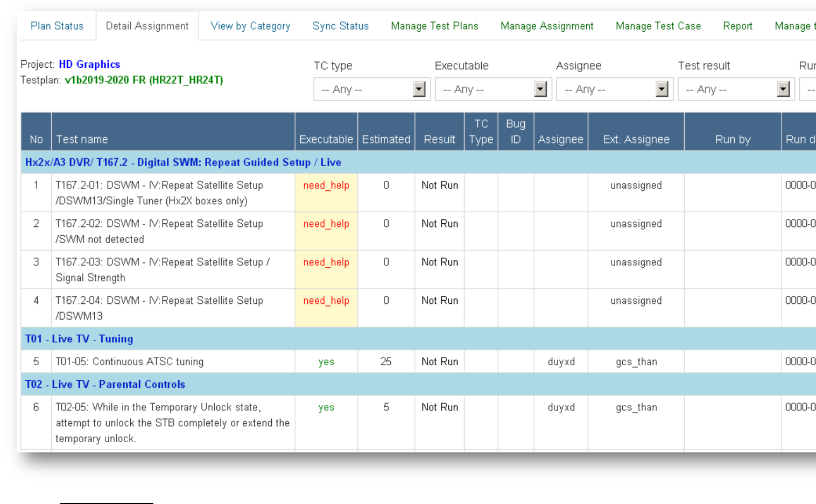Sort by the Test name column header
Image resolution: width=816 pixels, height=504 pixels.
pos(82,139)
